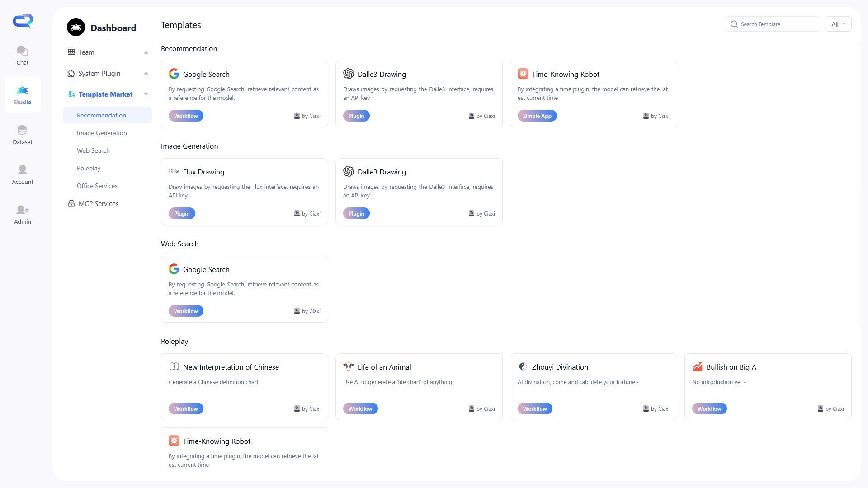Open the All filter dropdown
Image resolution: width=868 pixels, height=488 pixels.
coord(838,24)
